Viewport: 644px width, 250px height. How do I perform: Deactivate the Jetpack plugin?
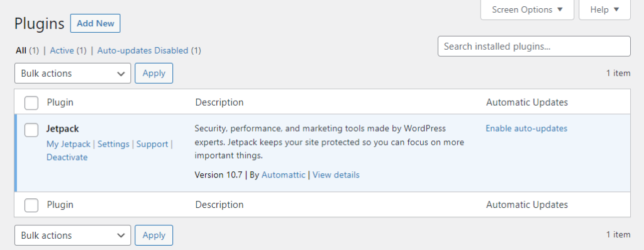pos(67,157)
